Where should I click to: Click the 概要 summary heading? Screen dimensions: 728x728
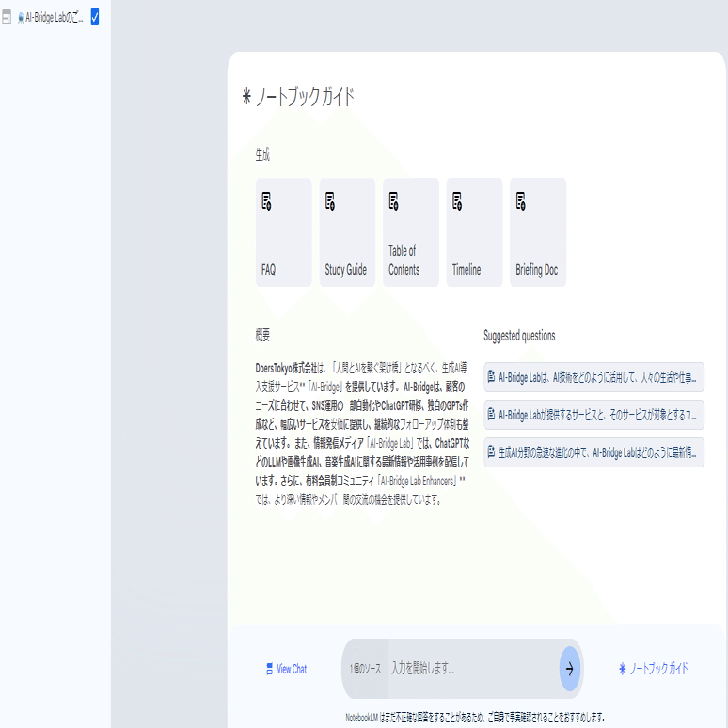262,335
